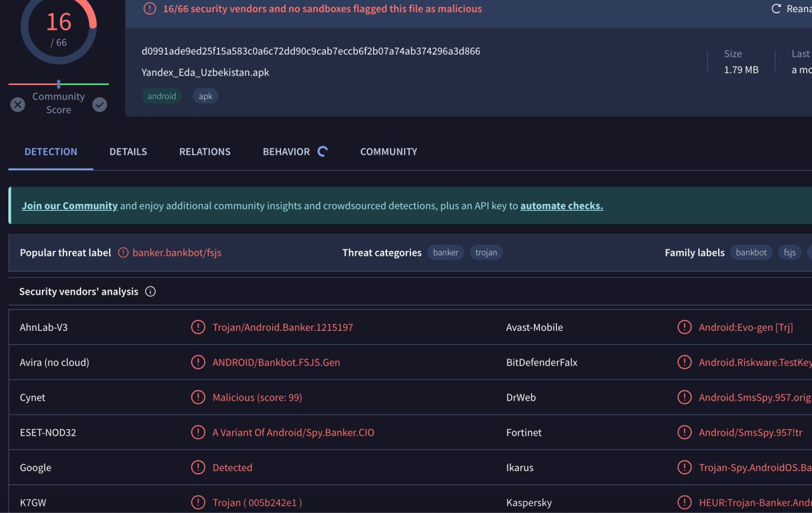
Task: Click the fsjs family label chip
Action: click(x=790, y=252)
